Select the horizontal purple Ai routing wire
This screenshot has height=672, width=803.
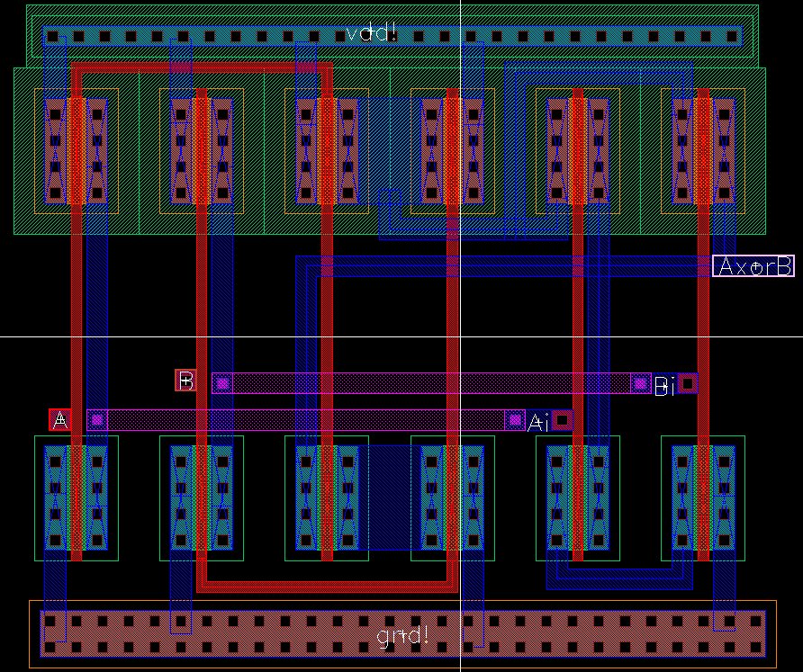[x=315, y=419]
